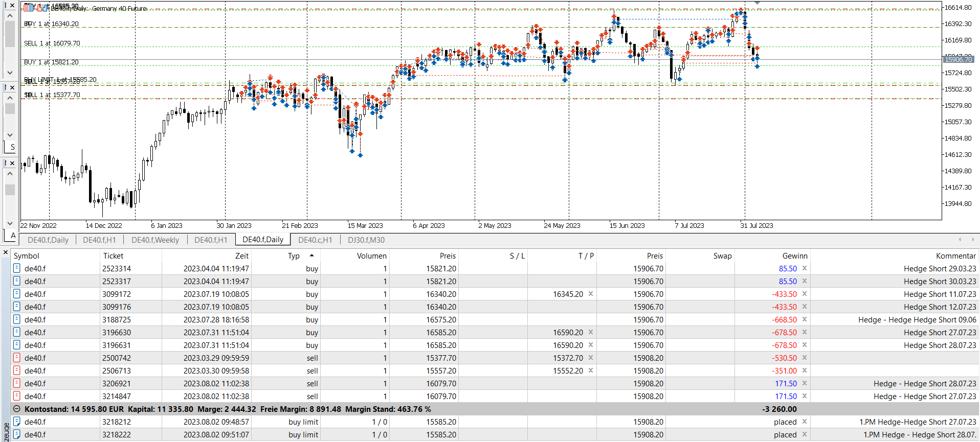Click price cell 16575.20
Image resolution: width=980 pixels, height=442 pixels.
click(441, 319)
